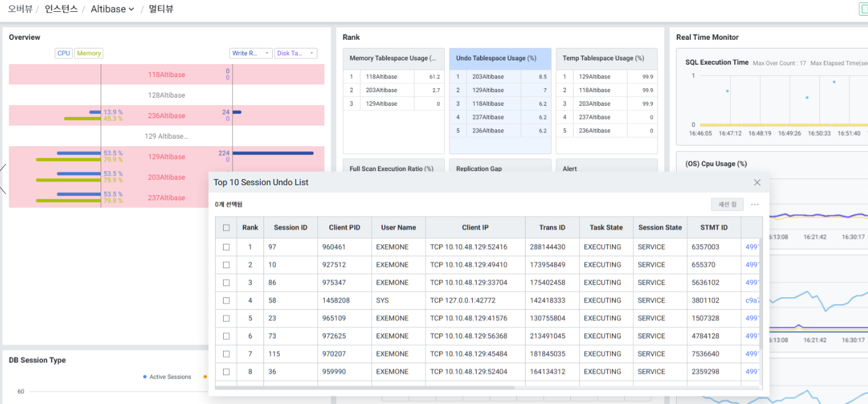Select the checkbox for SYS session 58
868x404 pixels.
226,300
